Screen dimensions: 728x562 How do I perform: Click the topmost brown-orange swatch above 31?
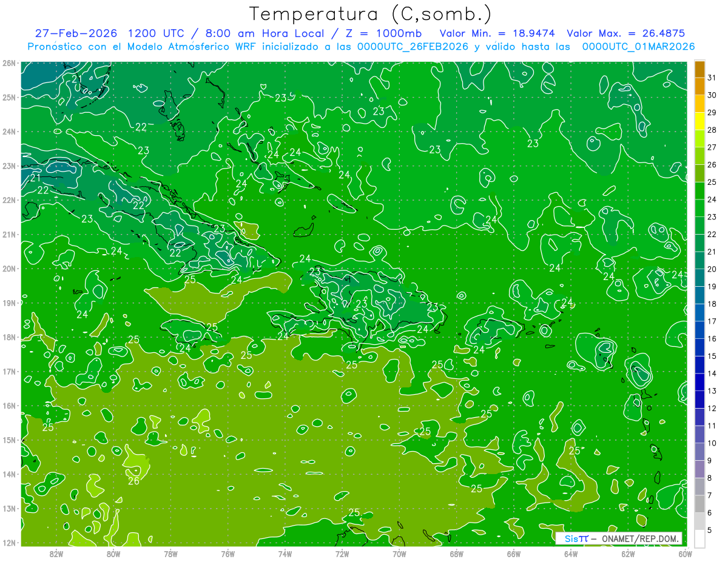[x=699, y=69]
